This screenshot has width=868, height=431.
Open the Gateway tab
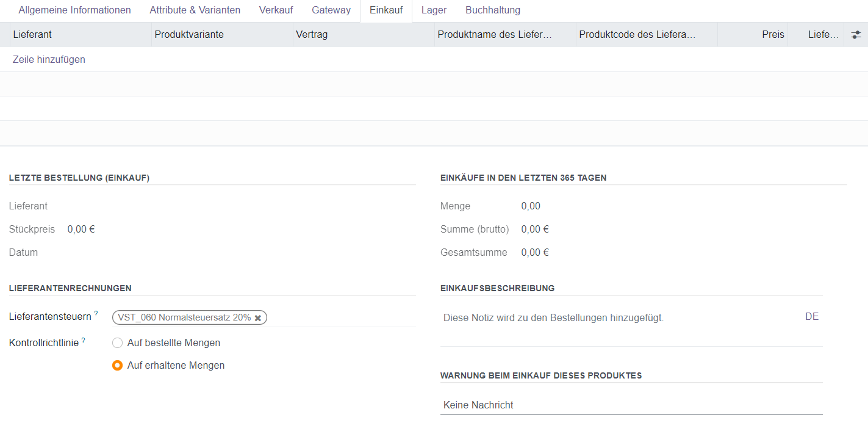(331, 10)
